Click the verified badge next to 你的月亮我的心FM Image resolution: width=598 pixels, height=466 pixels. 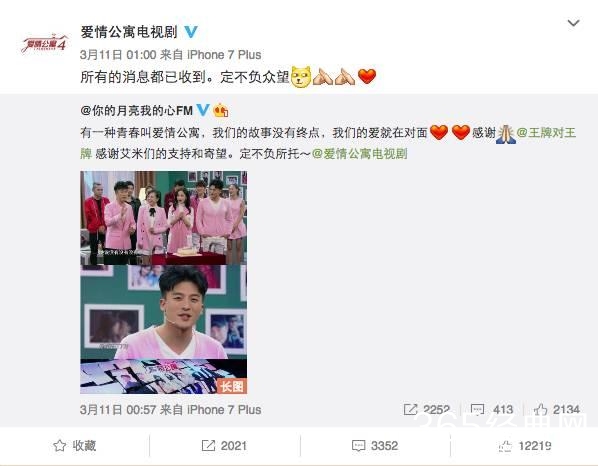click(203, 111)
